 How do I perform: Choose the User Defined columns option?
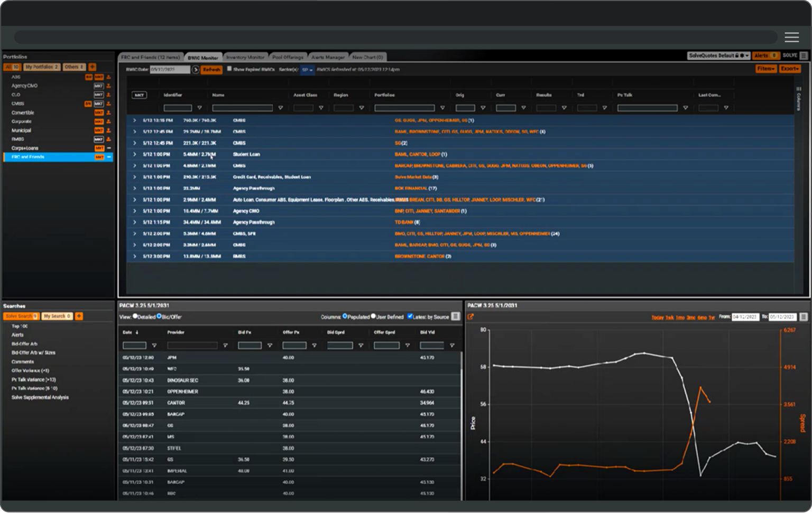tap(373, 316)
